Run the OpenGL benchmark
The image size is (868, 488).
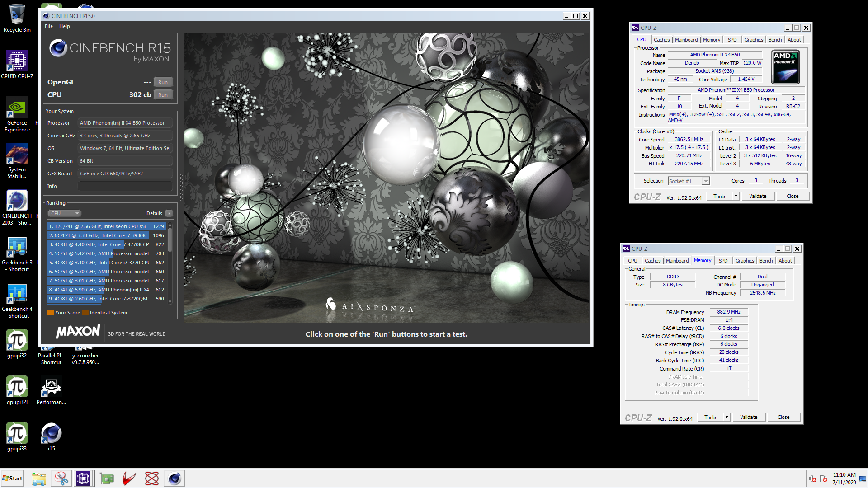click(x=163, y=82)
